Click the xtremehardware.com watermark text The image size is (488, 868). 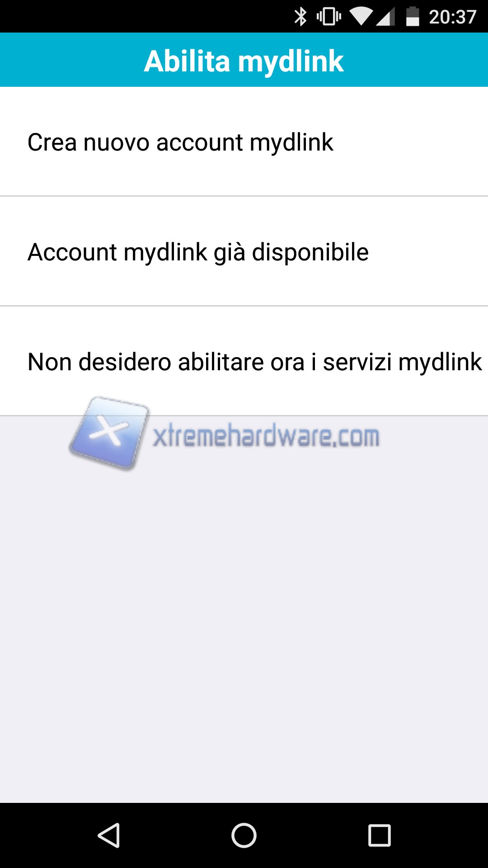(x=266, y=436)
